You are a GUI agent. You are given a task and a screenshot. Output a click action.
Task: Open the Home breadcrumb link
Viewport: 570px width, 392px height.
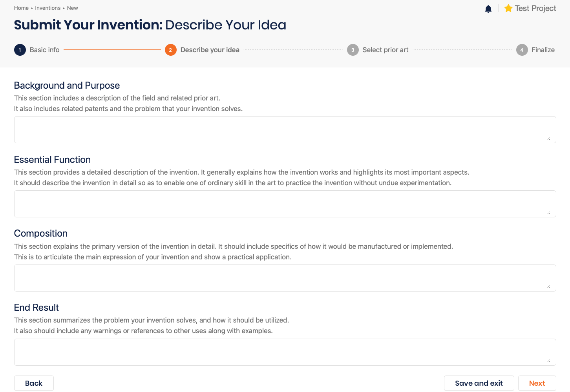coord(21,8)
